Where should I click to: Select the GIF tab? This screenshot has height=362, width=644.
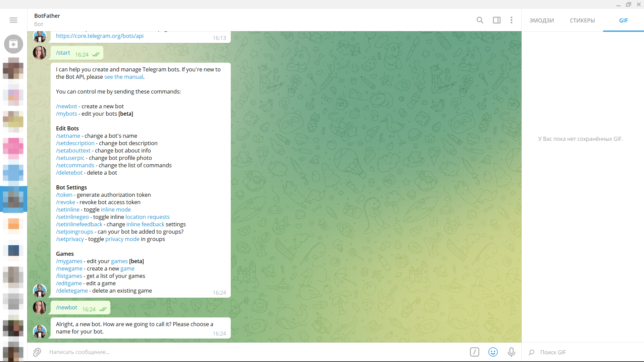tap(624, 20)
